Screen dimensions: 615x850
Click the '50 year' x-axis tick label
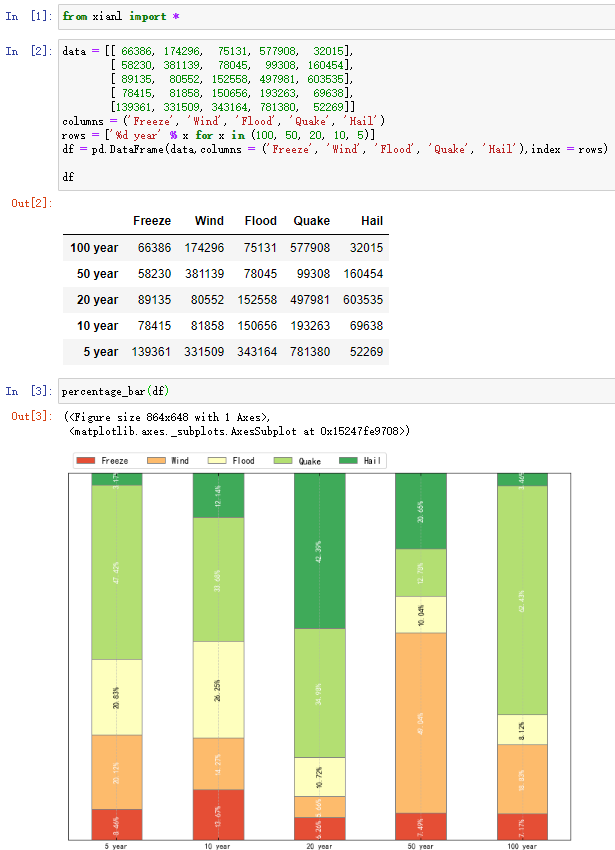click(x=421, y=846)
